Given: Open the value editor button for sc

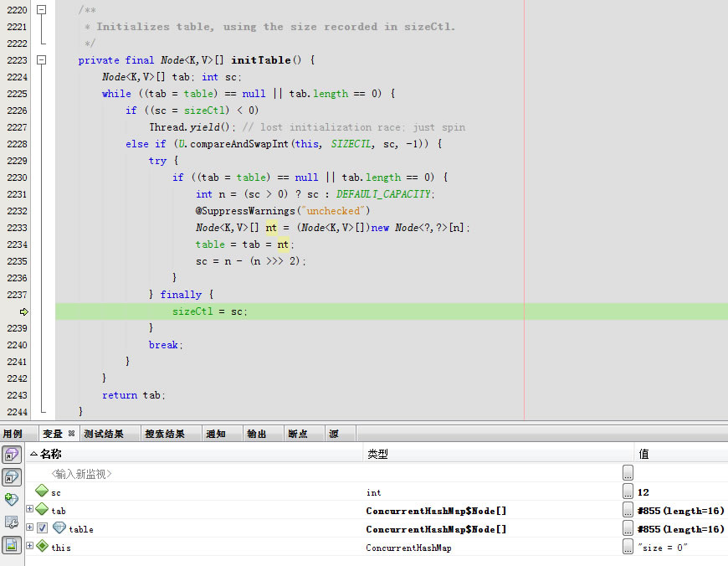Looking at the screenshot, I should 628,491.
